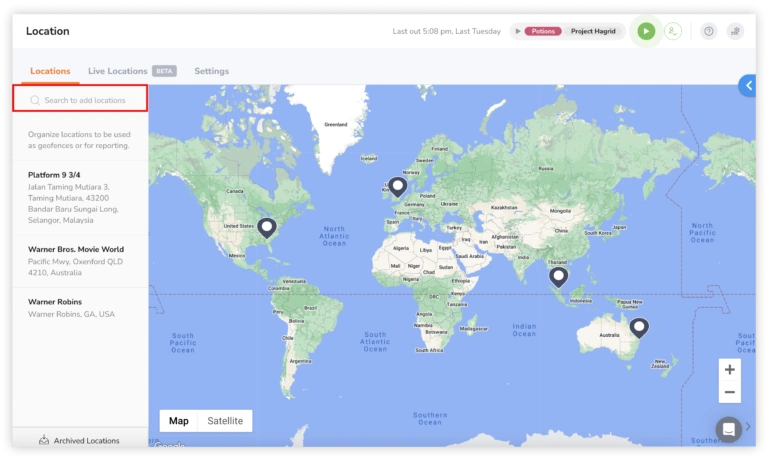Click the map pin over eastern Australia
Viewport: 768px width, 459px height.
(639, 327)
